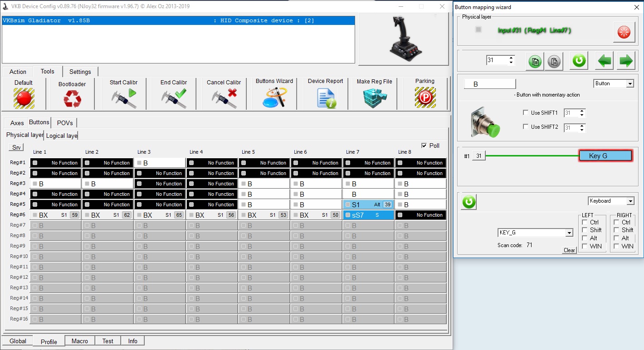The height and width of the screenshot is (350, 644).
Task: Check LEFT WIN modifier
Action: (585, 246)
